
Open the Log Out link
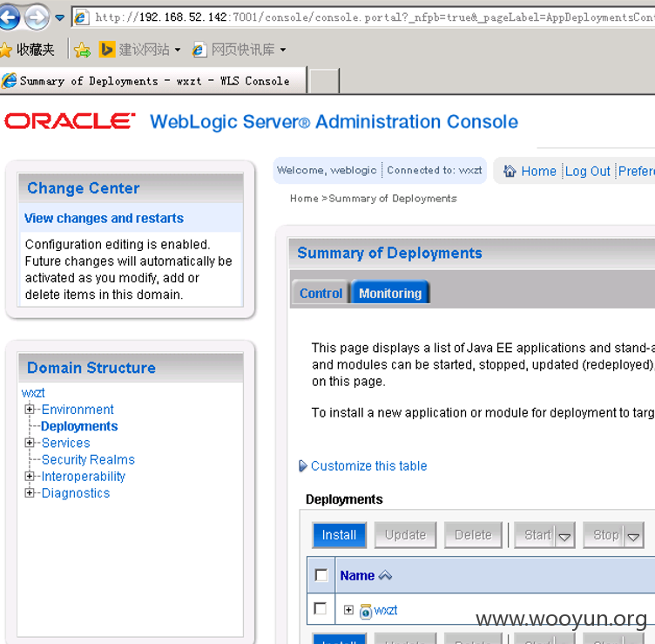[x=587, y=171]
